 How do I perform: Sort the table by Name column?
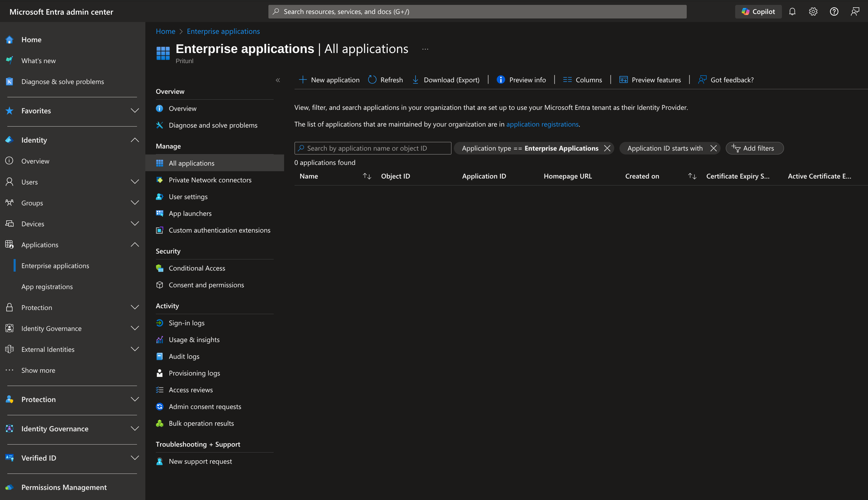367,176
